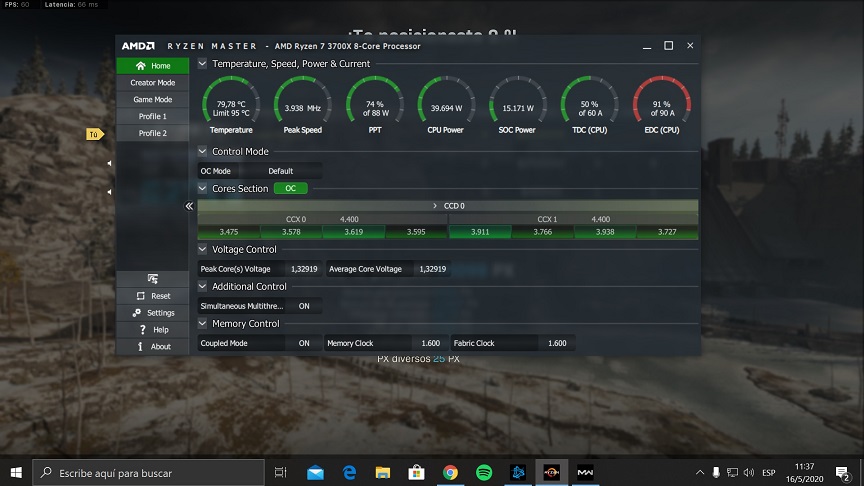Toggle Simultaneous Multithreading ON value
The width and height of the screenshot is (864, 486).
(x=304, y=306)
